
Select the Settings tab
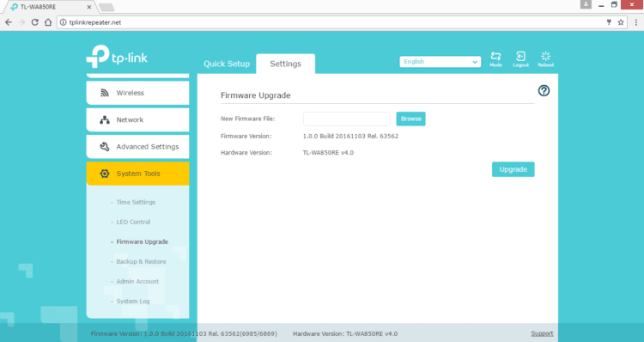pyautogui.click(x=285, y=64)
